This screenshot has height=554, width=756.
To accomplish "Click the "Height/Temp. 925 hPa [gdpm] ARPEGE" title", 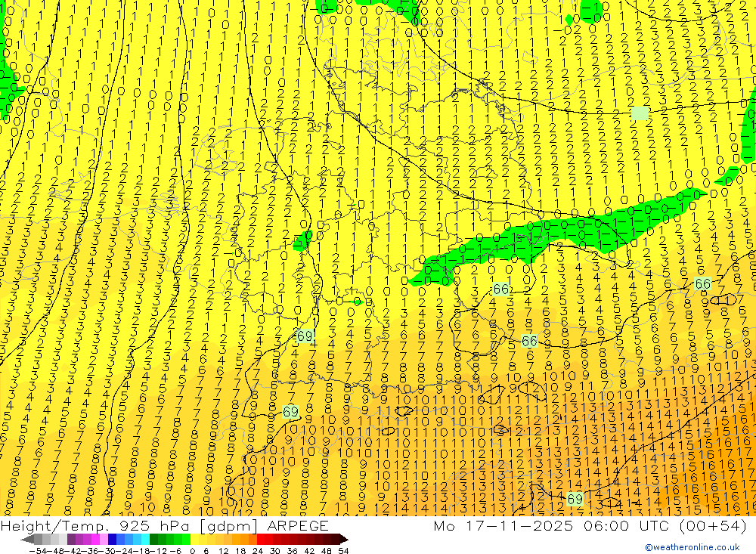I will coord(164,525).
